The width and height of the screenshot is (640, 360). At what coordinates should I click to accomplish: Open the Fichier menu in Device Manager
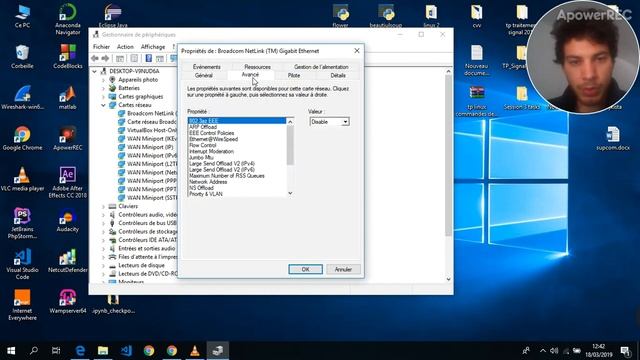[x=101, y=47]
